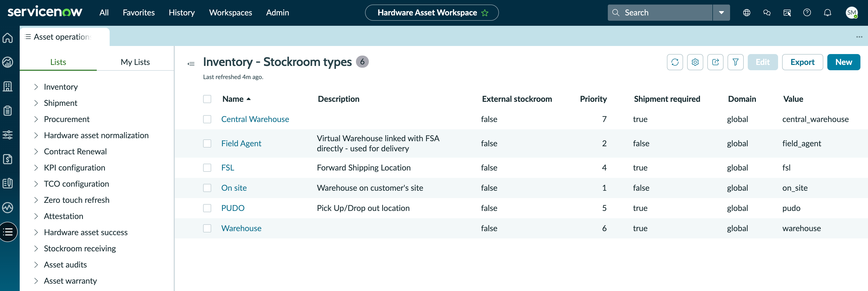Open the chat conversations icon
This screenshot has height=291, width=868.
point(767,13)
